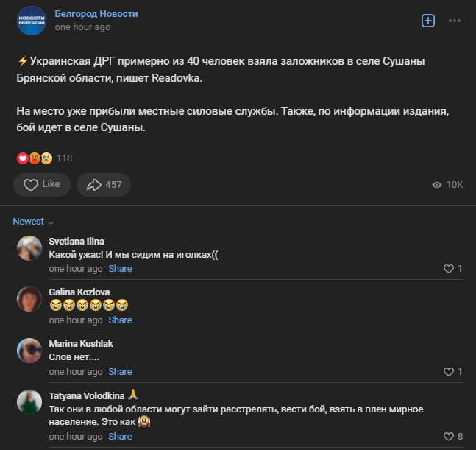
Task: Like Svetlana Ilina's comment
Action: (448, 269)
